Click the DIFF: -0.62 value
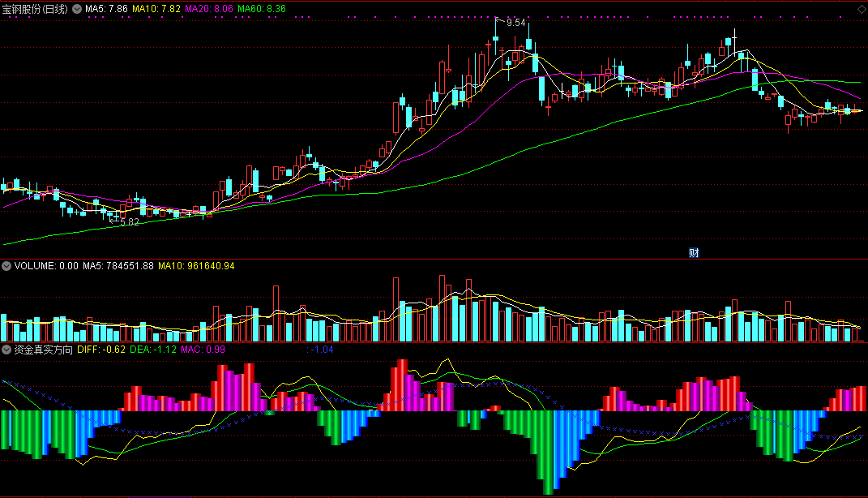Viewport: 868px width, 498px height. point(101,350)
